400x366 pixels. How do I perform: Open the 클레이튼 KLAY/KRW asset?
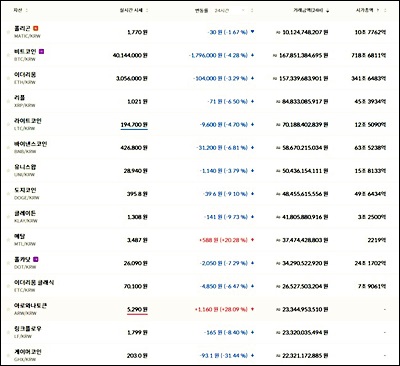(26, 217)
